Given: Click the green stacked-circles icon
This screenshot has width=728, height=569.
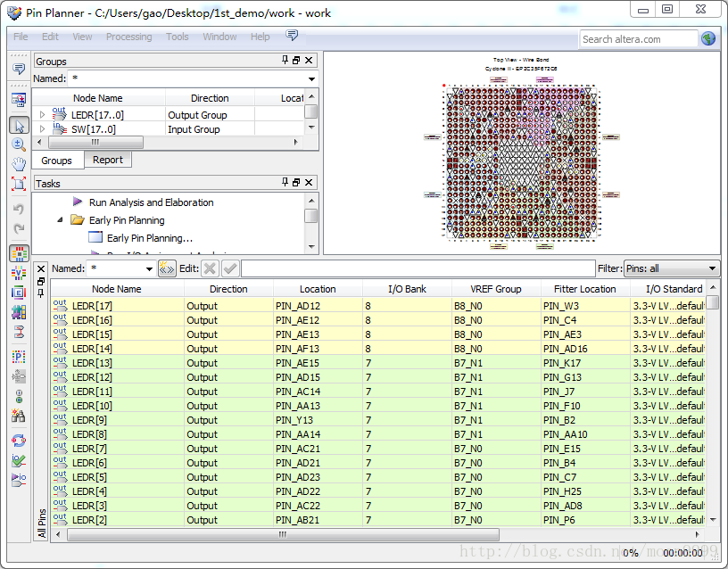Looking at the screenshot, I should coord(19,396).
